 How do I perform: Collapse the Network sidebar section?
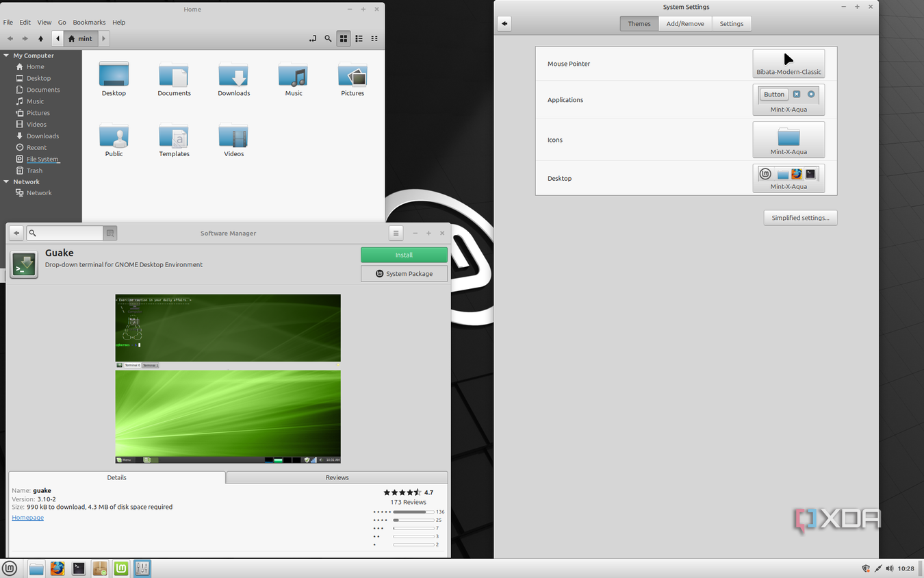click(x=6, y=181)
